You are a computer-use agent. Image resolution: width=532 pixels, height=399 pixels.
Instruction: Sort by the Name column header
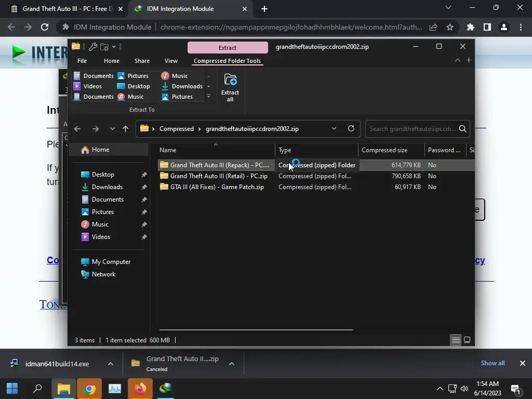216,150
